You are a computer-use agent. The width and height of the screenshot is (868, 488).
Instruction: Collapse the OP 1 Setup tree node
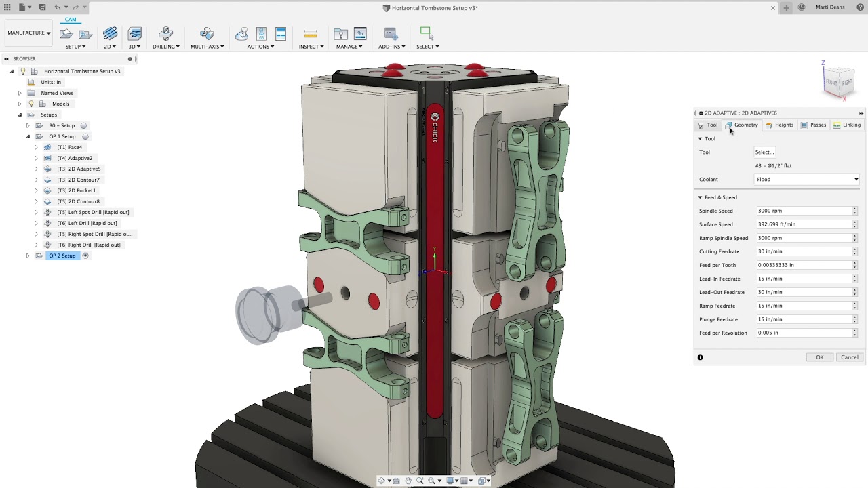coord(28,136)
